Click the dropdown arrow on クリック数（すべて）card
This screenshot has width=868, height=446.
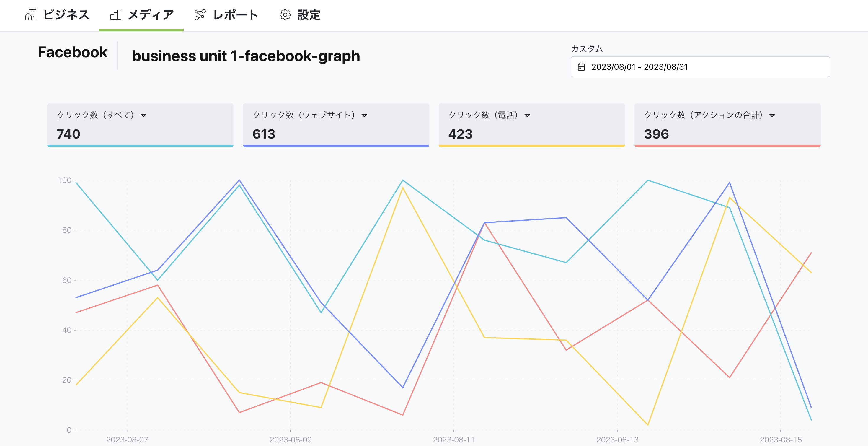[x=144, y=116]
